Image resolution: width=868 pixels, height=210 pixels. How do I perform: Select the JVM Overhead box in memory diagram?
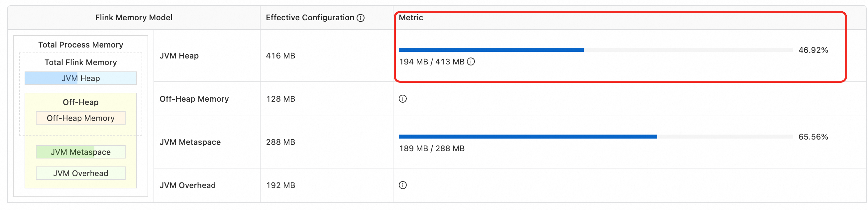pos(80,173)
